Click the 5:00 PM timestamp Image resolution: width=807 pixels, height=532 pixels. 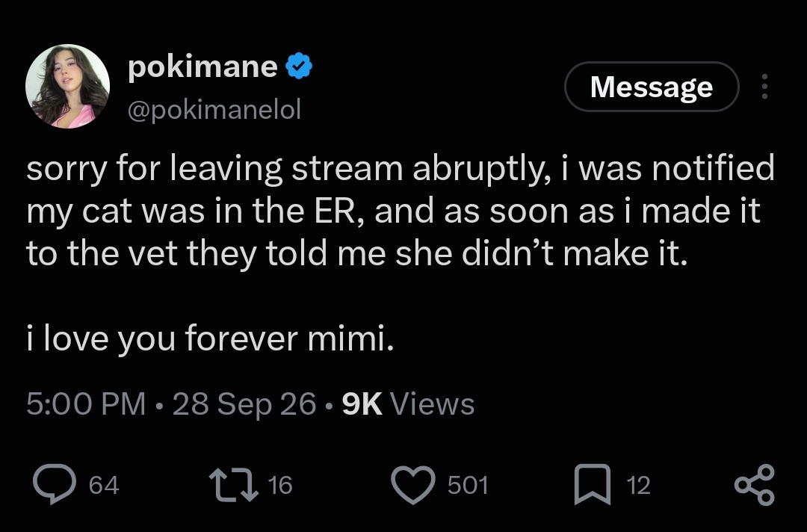point(86,403)
